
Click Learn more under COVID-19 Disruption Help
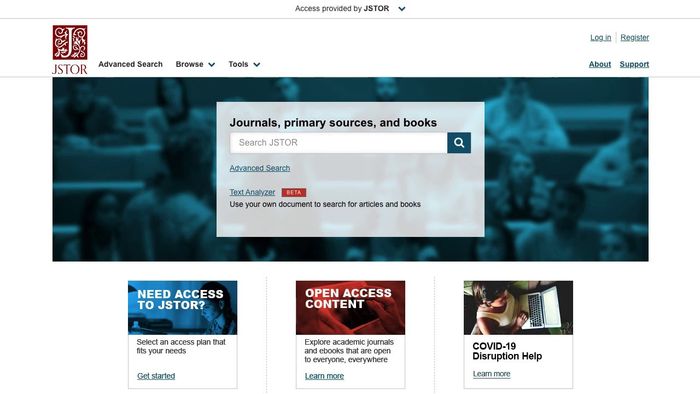(491, 374)
